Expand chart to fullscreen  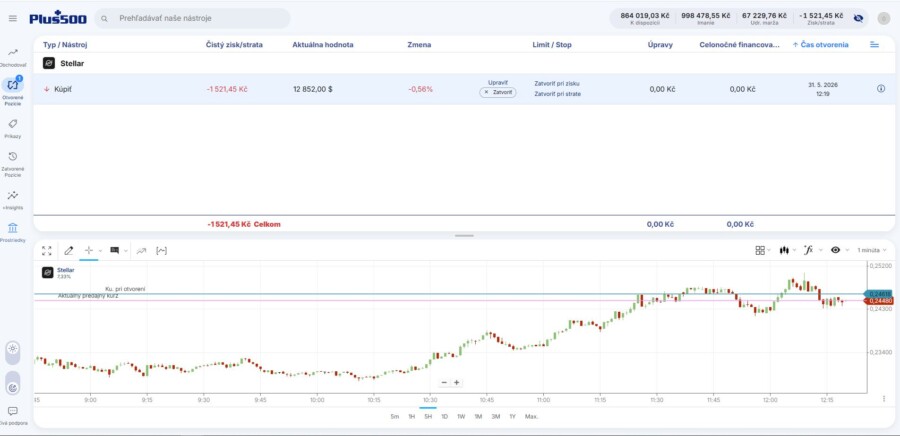point(46,251)
